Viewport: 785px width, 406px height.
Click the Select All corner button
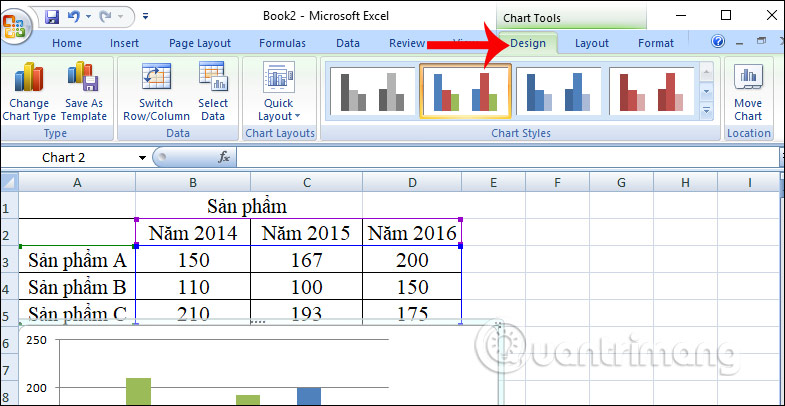(x=9, y=183)
